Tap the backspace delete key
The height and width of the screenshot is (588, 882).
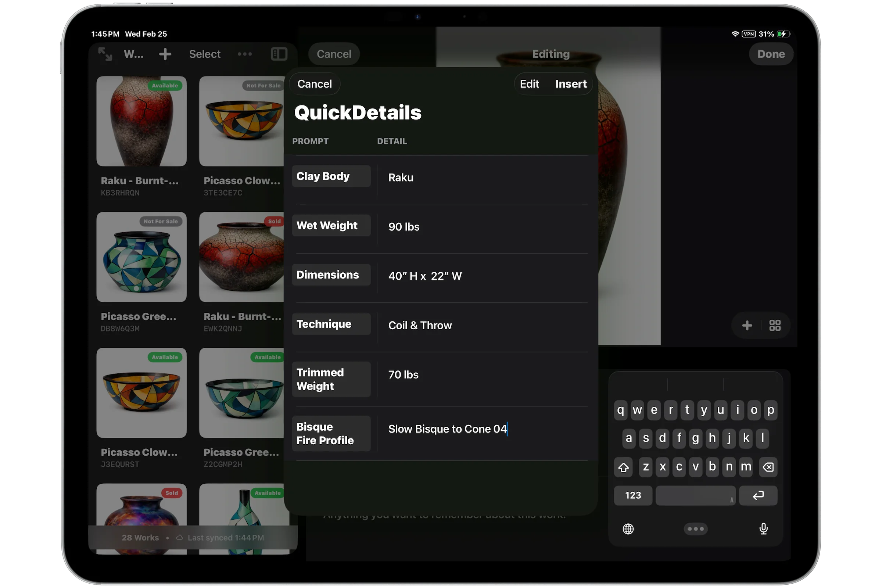[768, 467]
